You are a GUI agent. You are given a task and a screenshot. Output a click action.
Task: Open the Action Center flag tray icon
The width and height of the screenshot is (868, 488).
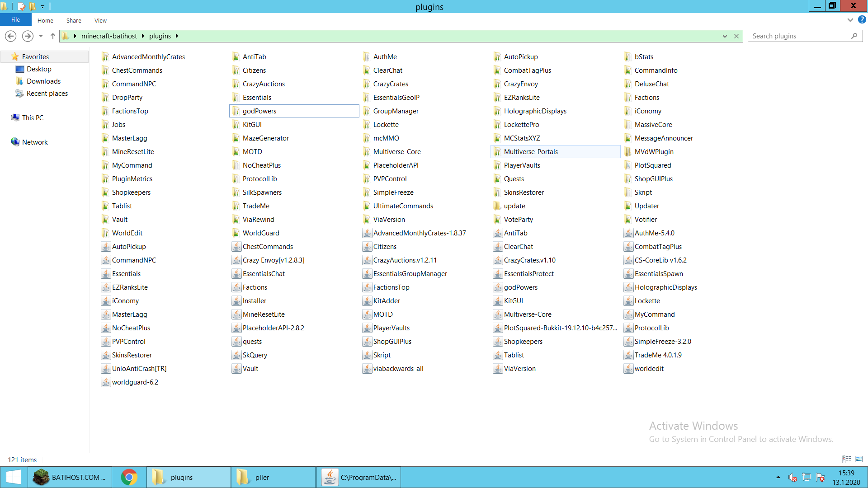pos(820,477)
